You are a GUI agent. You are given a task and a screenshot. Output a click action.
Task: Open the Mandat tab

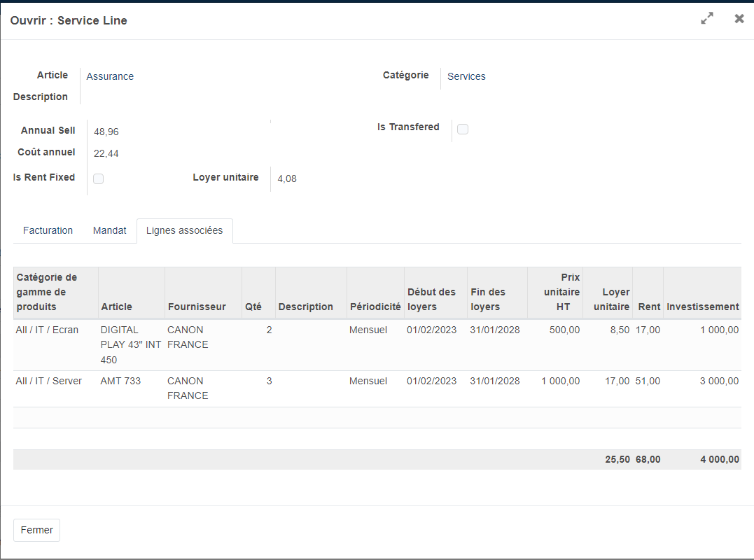pyautogui.click(x=110, y=230)
